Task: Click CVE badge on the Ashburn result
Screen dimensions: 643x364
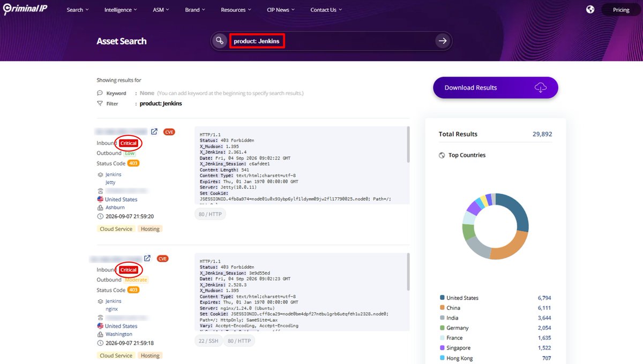Action: tap(169, 132)
